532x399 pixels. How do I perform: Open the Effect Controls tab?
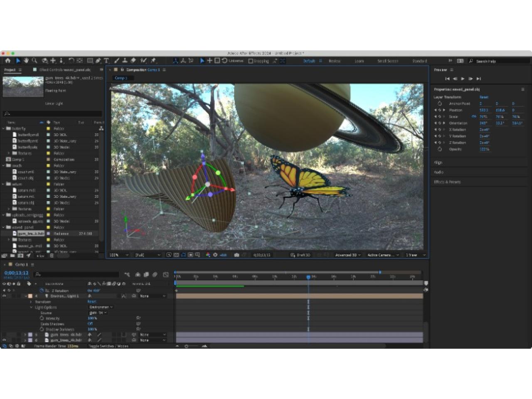coord(64,70)
